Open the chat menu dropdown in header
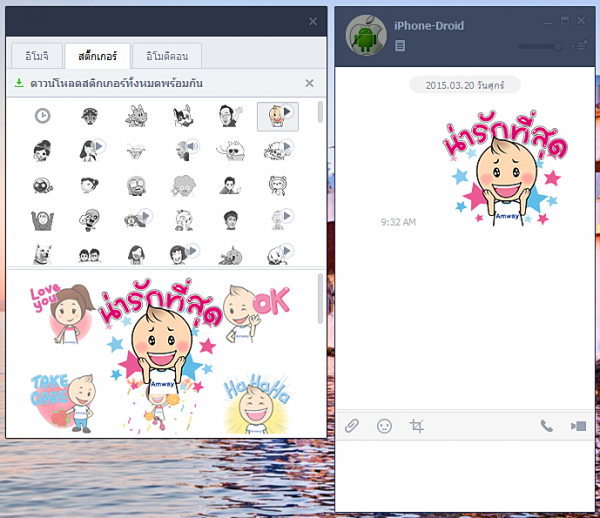Viewport: 600px width, 518px height. point(579,46)
